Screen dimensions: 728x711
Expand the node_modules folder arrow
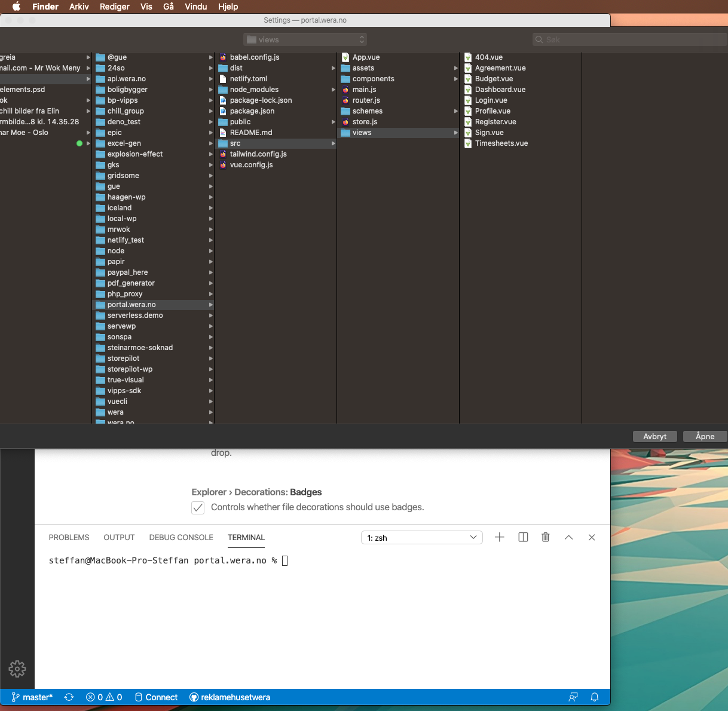[x=334, y=90]
